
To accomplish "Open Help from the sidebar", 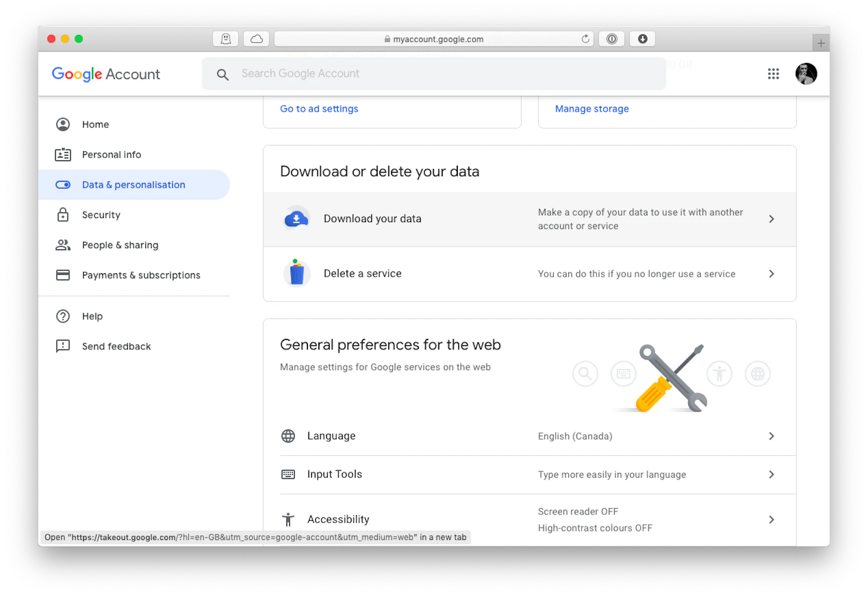I will (134, 316).
